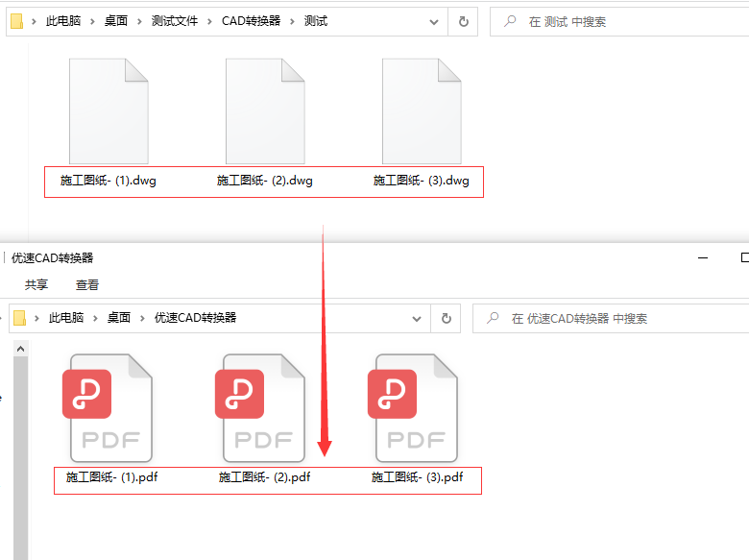Open the 共享 ribbon tab

36,284
